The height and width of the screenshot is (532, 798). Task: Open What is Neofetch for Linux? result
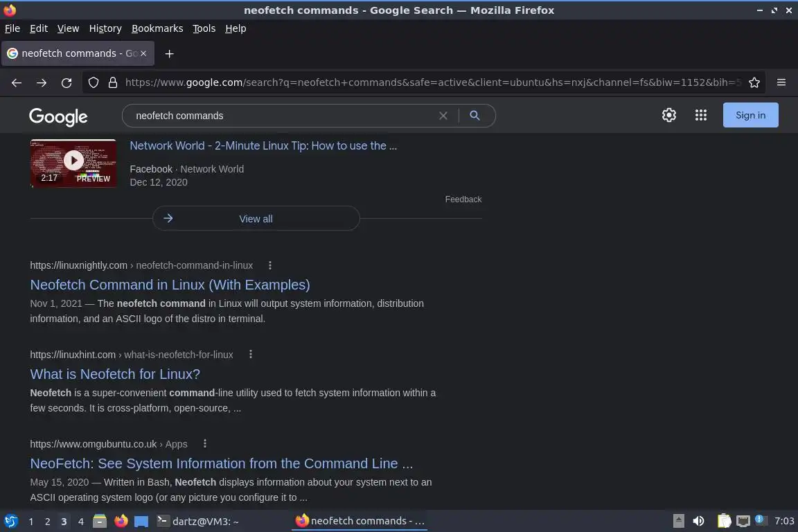pyautogui.click(x=115, y=374)
